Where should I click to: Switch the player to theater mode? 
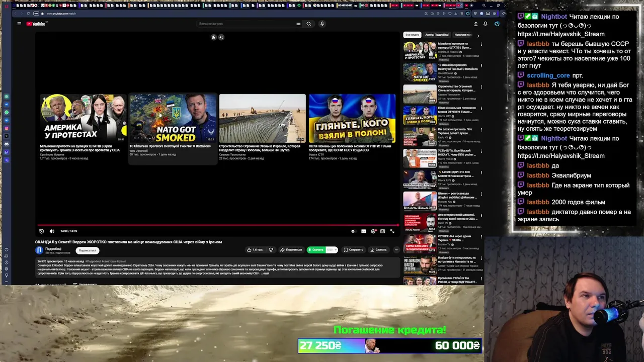383,231
